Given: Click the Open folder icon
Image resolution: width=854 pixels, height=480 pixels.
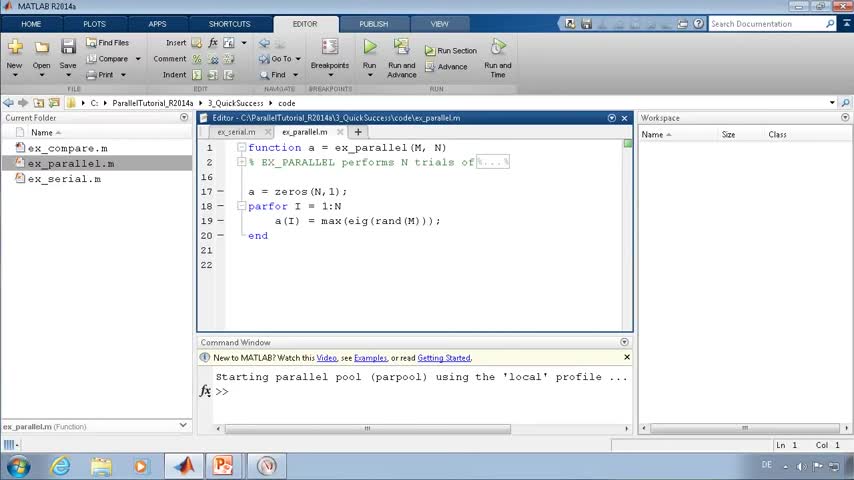Looking at the screenshot, I should [x=41, y=47].
